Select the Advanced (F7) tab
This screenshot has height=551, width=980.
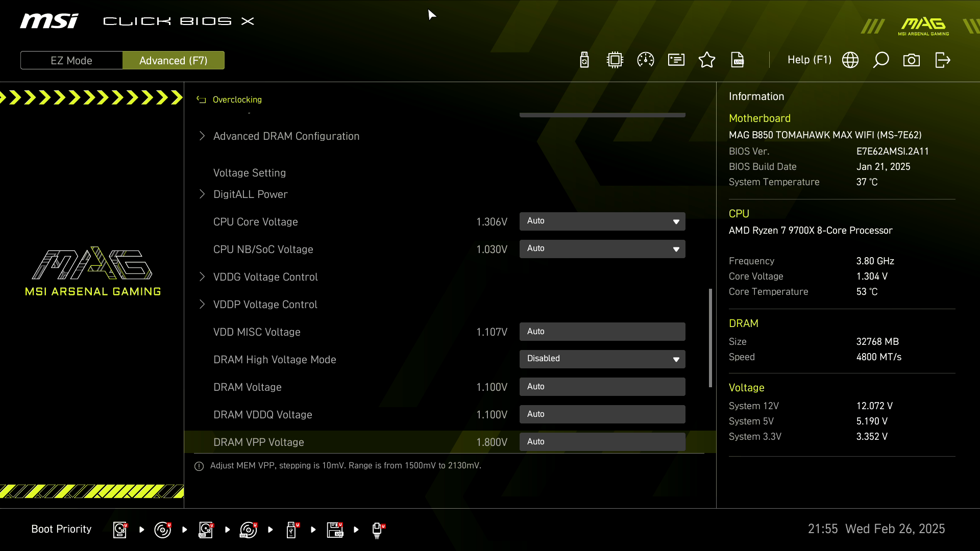coord(174,60)
